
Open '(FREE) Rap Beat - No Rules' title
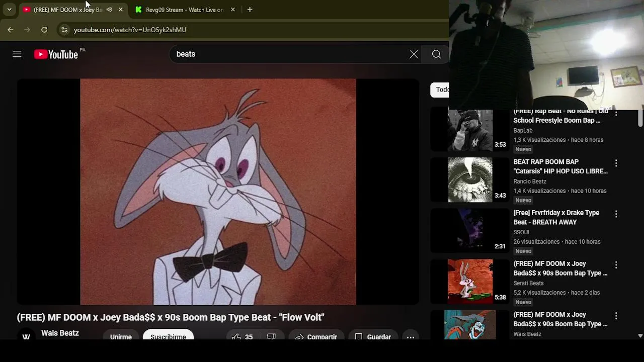point(560,116)
